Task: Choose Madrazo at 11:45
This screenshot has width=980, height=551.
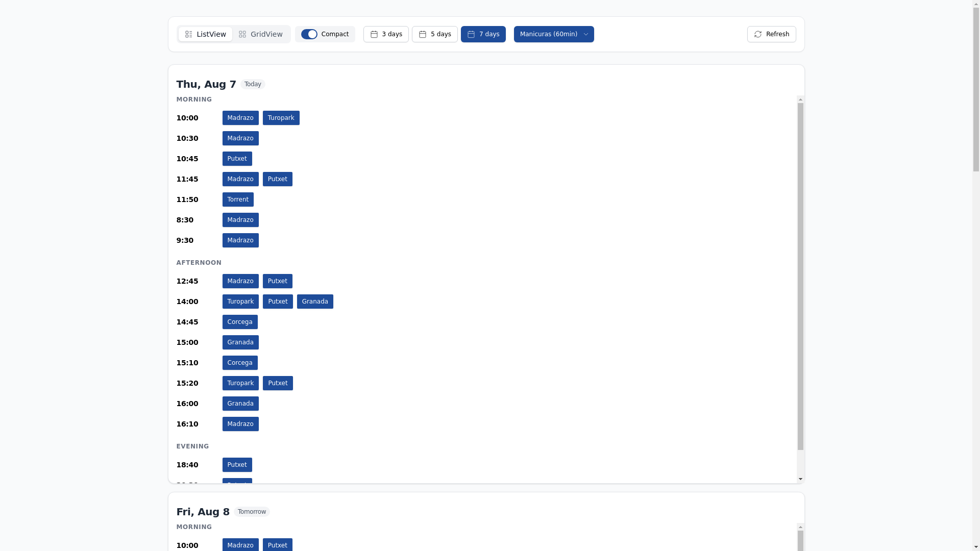Action: pos(240,179)
